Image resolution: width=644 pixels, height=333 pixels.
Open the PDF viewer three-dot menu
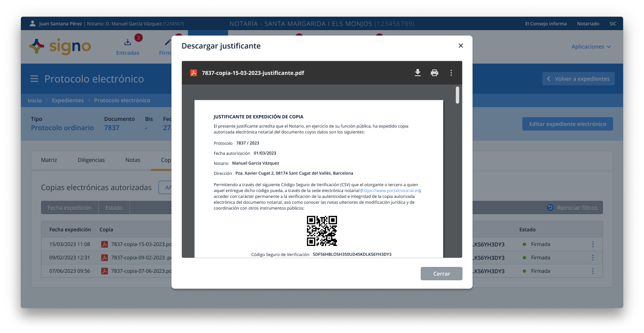click(x=451, y=73)
